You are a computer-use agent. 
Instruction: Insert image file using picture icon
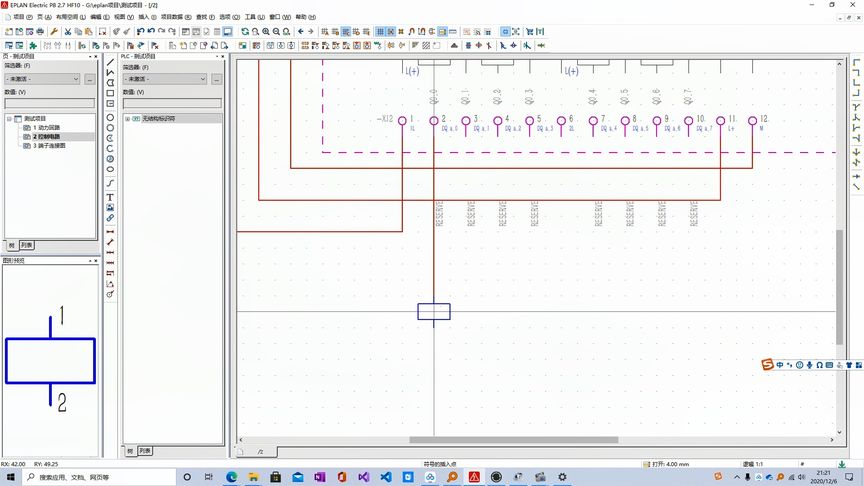tap(110, 208)
